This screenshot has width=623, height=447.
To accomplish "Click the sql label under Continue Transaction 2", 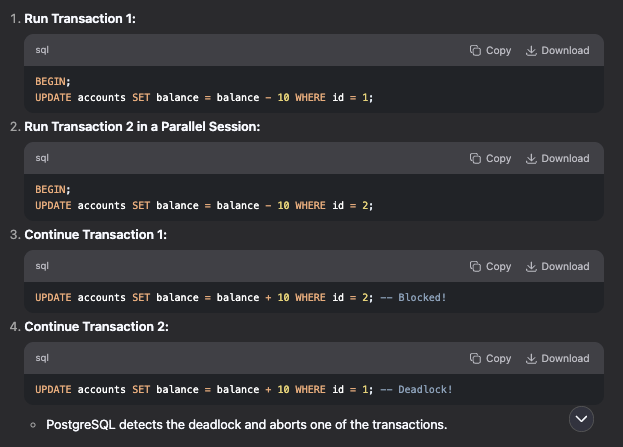I will tap(43, 358).
